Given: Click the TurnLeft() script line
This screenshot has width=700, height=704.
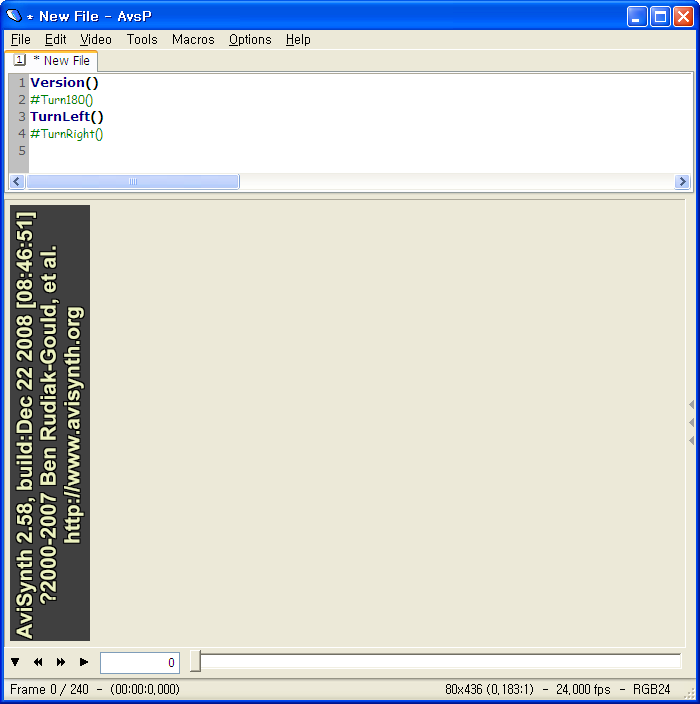Looking at the screenshot, I should 66,117.
